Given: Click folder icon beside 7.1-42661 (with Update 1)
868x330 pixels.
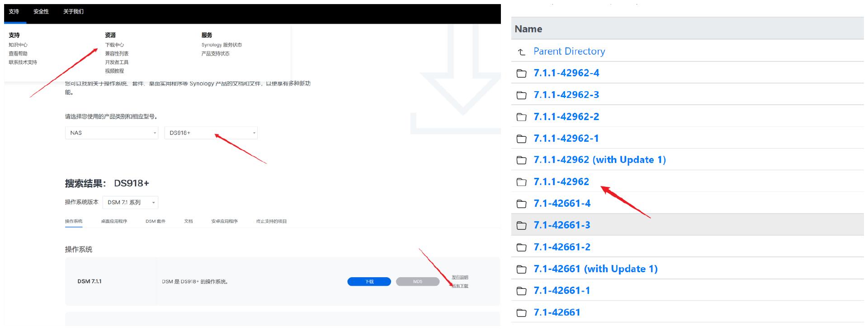Looking at the screenshot, I should [521, 270].
